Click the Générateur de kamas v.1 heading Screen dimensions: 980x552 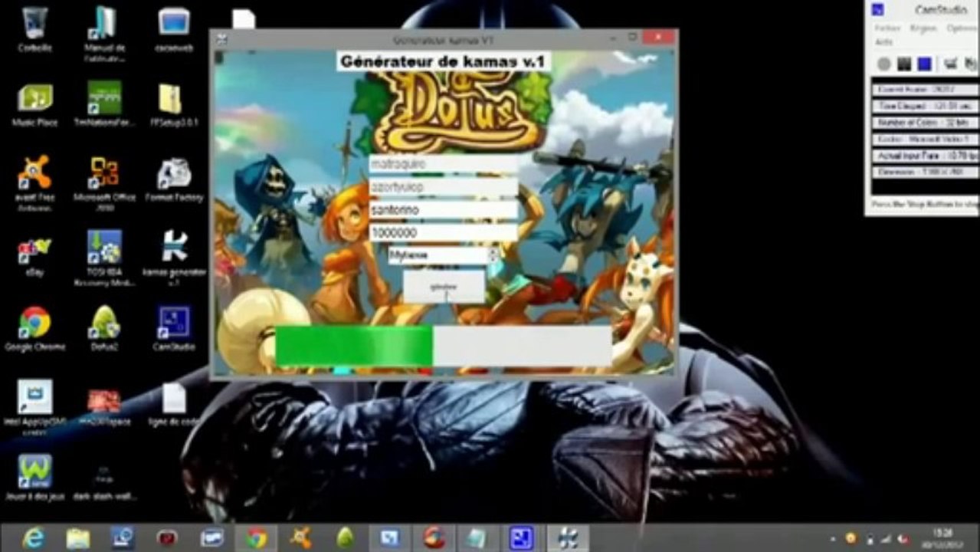tap(443, 61)
